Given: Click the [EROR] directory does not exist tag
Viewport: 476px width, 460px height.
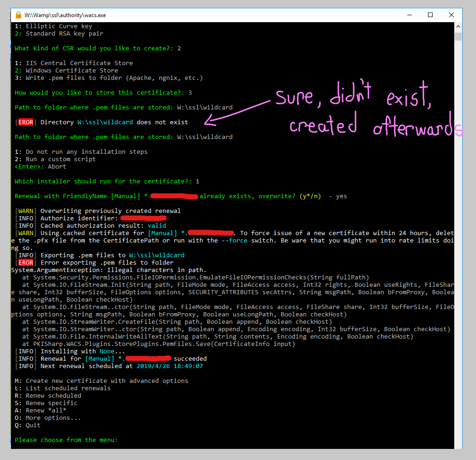Looking at the screenshot, I should point(26,122).
